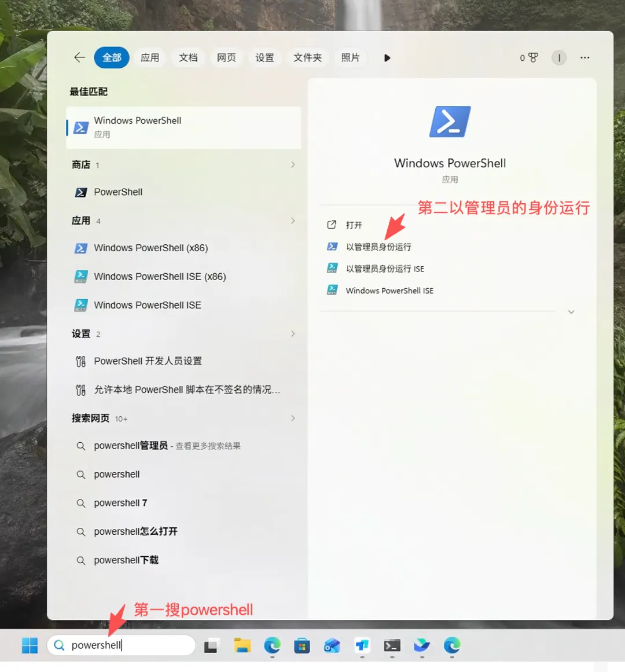Open Task View on the taskbar
Image resolution: width=625 pixels, height=672 pixels.
[211, 645]
